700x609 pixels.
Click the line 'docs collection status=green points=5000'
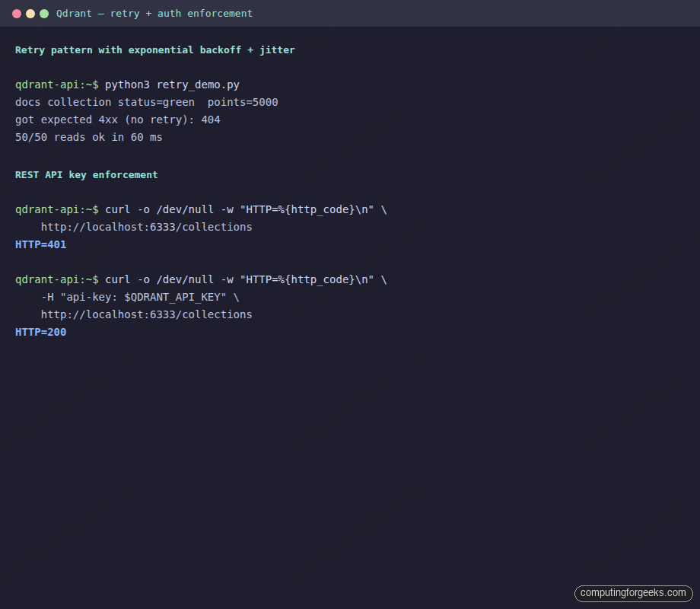point(146,102)
